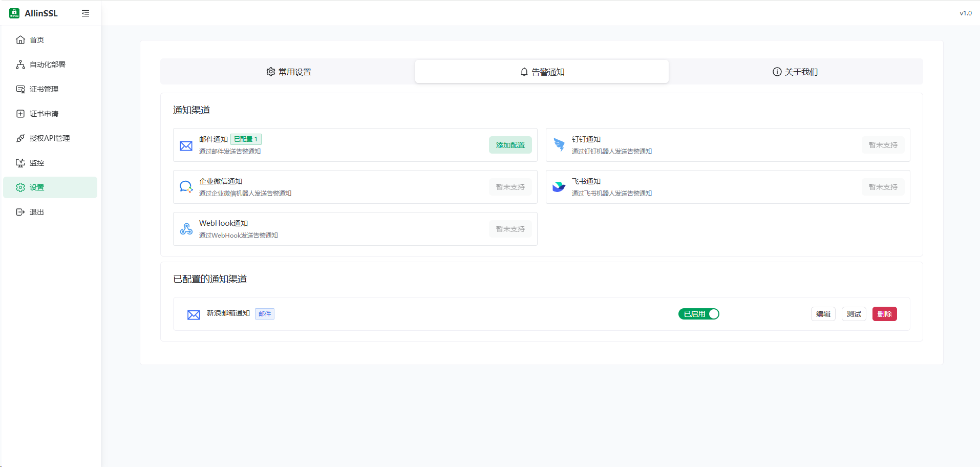The height and width of the screenshot is (467, 980).
Task: Switch to the 常用设置 tab
Action: pos(288,72)
